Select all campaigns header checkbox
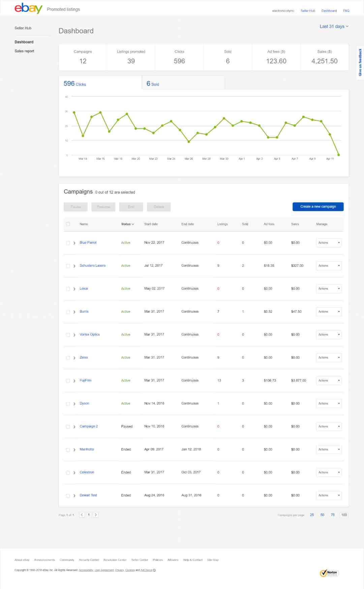Image resolution: width=364 pixels, height=589 pixels. pos(68,224)
